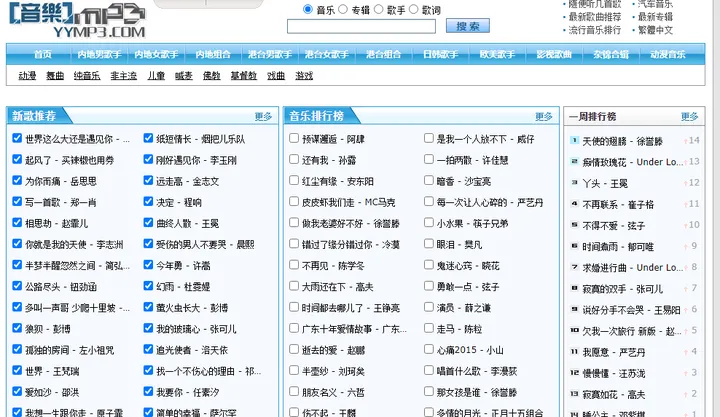Open 不再联系 in the weekly chart
The height and width of the screenshot is (417, 720).
coord(618,205)
